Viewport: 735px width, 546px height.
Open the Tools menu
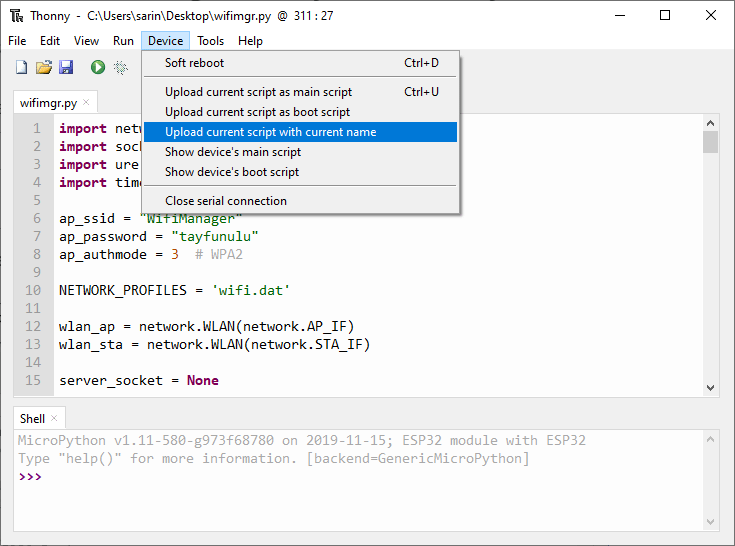pyautogui.click(x=210, y=41)
